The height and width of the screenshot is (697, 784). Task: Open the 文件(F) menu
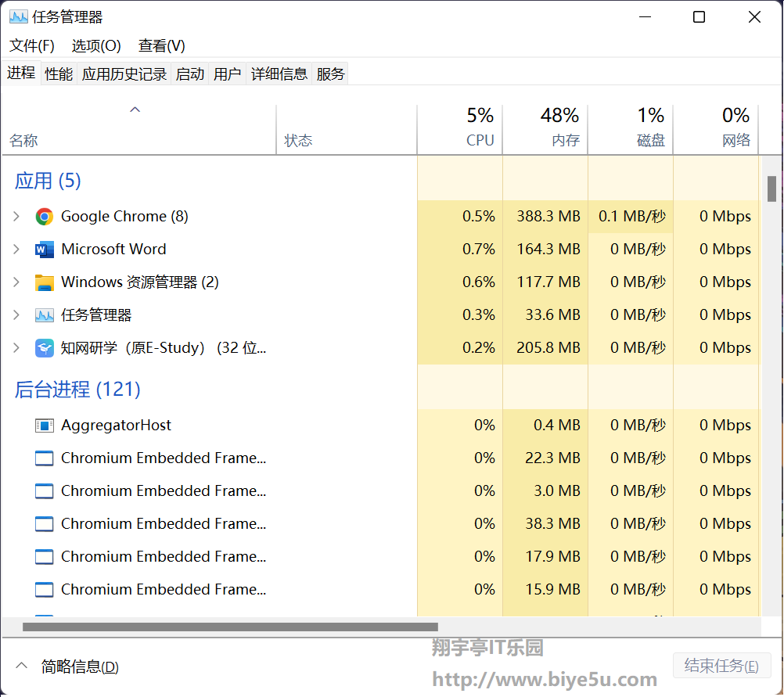click(32, 45)
